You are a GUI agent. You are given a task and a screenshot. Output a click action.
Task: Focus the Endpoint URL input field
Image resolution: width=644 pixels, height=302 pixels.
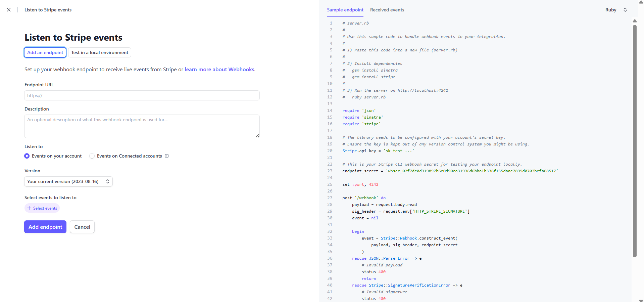coord(142,95)
